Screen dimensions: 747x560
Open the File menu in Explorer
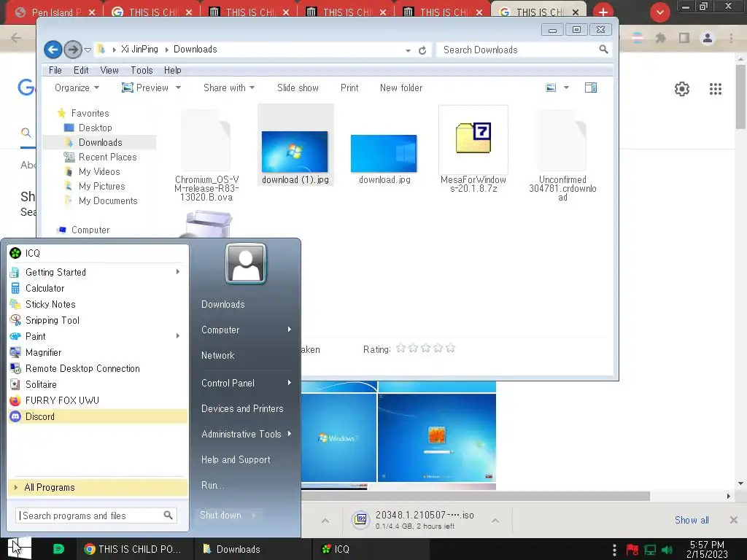tap(55, 71)
